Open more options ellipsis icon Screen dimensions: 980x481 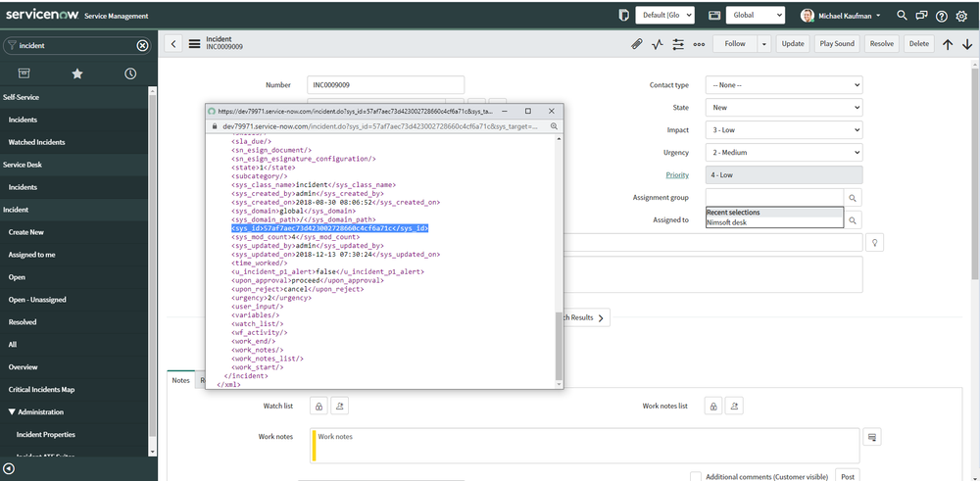tap(700, 44)
